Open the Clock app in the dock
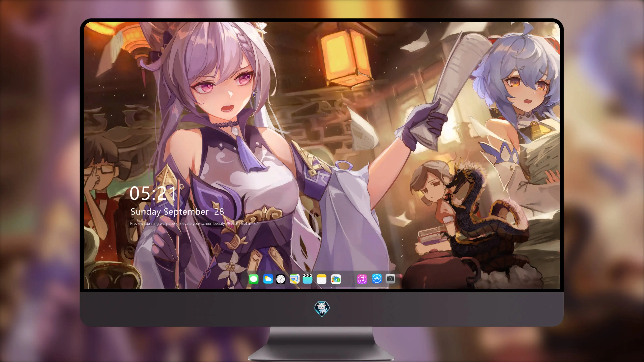The width and height of the screenshot is (644, 362). [x=281, y=279]
